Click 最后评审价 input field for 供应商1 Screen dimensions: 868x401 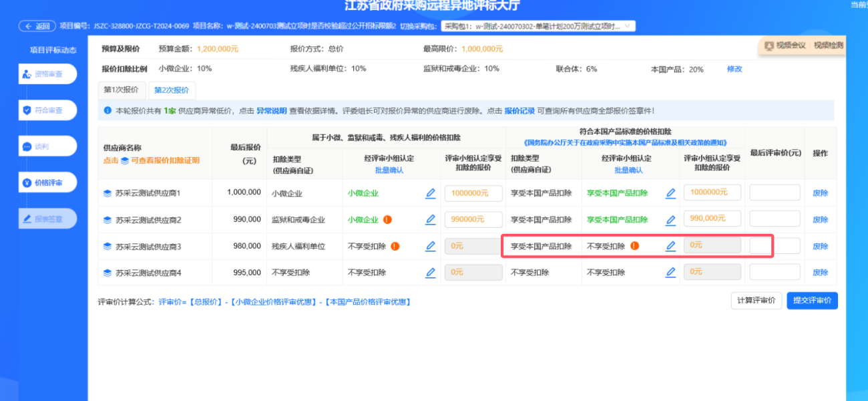point(775,192)
